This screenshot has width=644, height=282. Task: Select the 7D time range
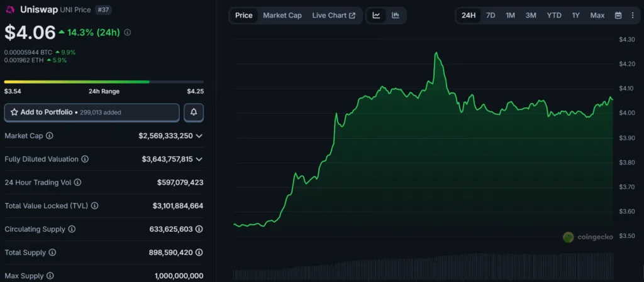coord(491,16)
